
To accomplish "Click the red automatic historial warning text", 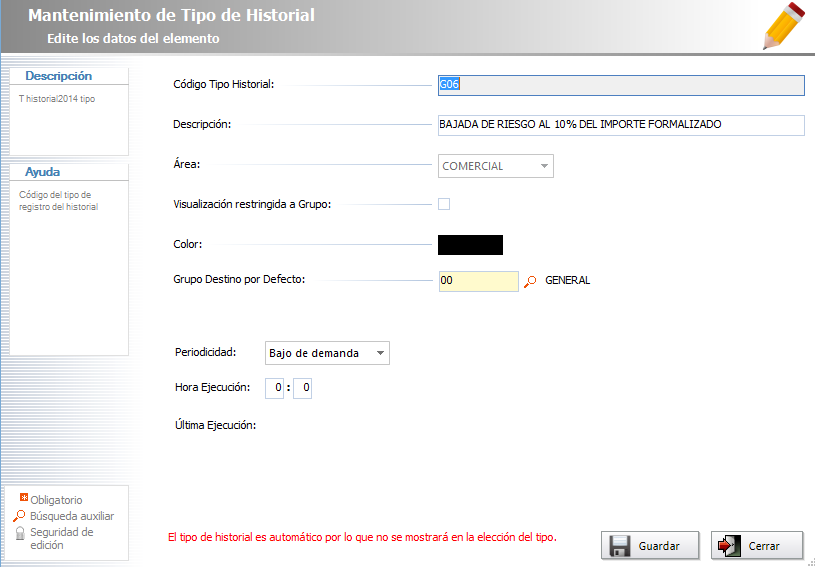I will click(x=362, y=537).
